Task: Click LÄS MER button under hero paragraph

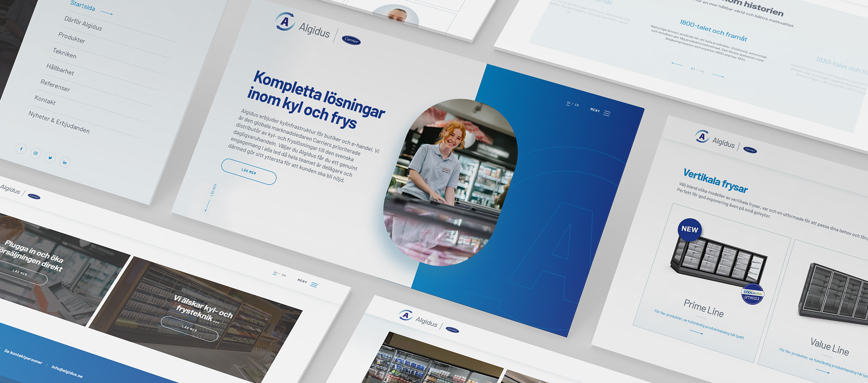Action: coord(249,172)
